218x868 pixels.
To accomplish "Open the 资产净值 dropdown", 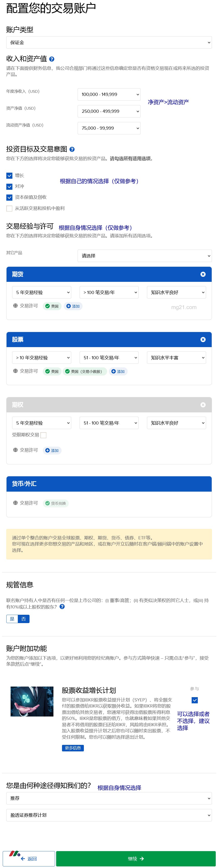I will coord(109,111).
